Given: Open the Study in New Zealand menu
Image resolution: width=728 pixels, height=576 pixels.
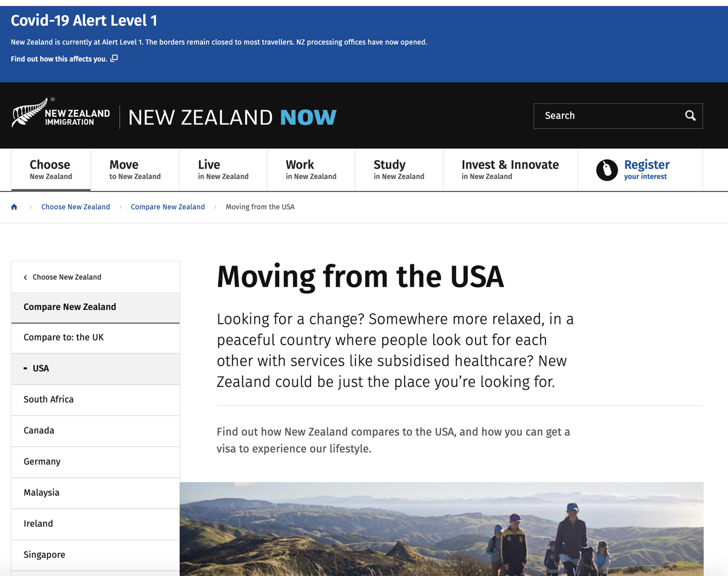Looking at the screenshot, I should pyautogui.click(x=399, y=170).
